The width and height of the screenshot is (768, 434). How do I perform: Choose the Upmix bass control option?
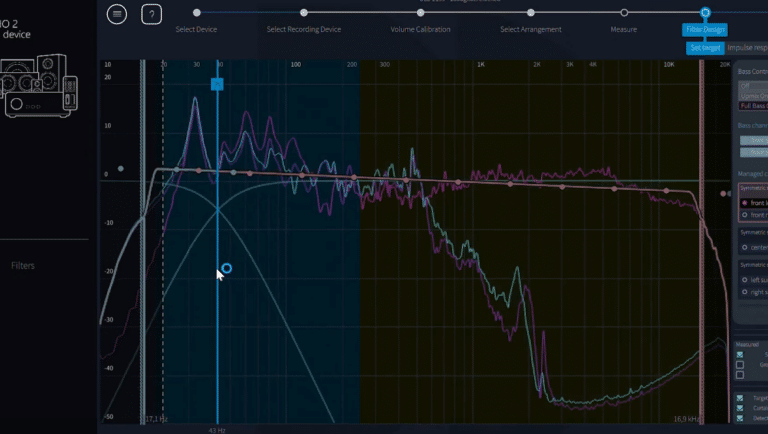click(x=753, y=96)
